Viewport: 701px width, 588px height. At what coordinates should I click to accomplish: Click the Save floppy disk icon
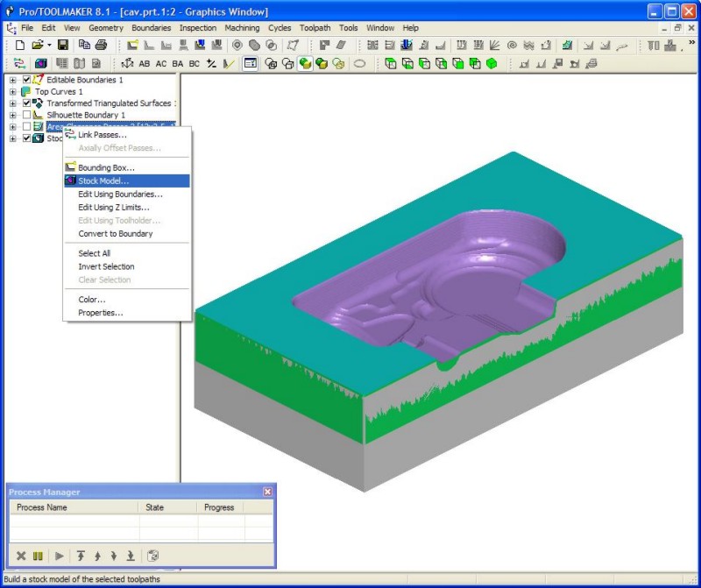coord(63,46)
